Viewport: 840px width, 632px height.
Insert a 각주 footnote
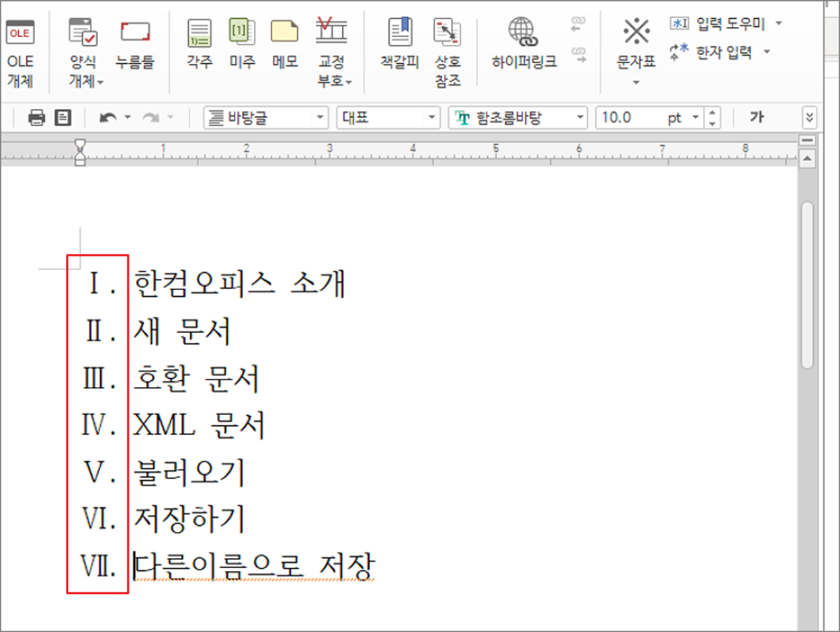point(200,45)
